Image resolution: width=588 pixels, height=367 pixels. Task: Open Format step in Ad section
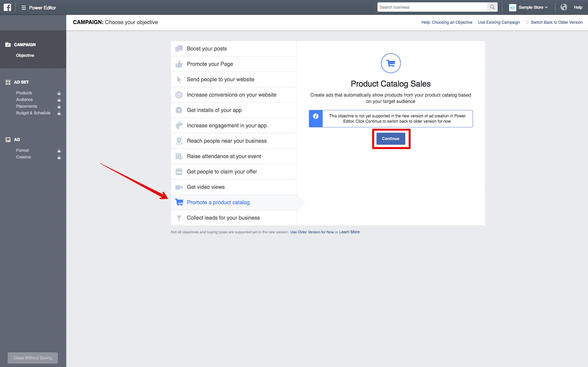[x=22, y=150]
